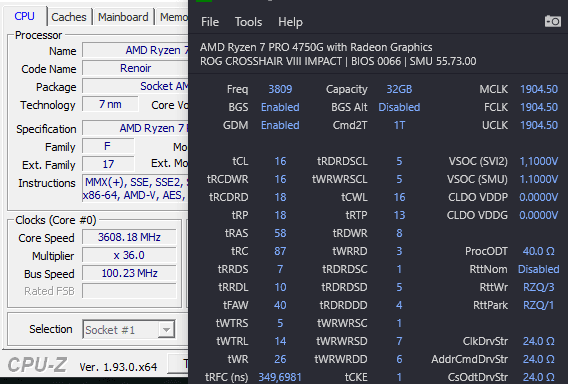Open the File menu in ZenTimings
The height and width of the screenshot is (384, 568).
[210, 22]
